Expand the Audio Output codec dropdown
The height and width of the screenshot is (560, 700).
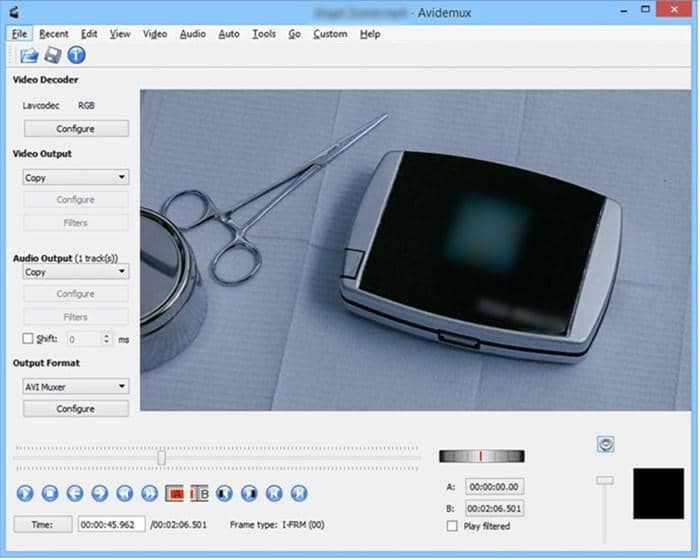pos(76,272)
